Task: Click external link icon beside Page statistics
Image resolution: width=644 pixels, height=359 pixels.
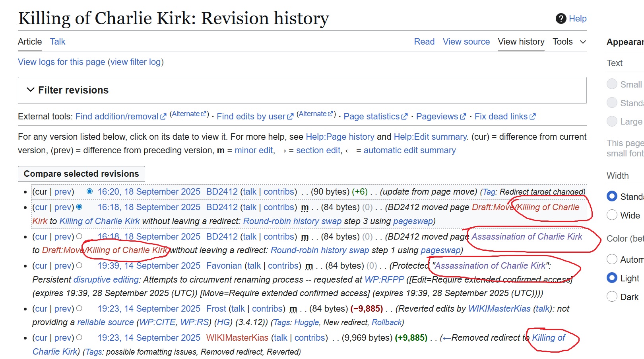Action: coord(405,117)
